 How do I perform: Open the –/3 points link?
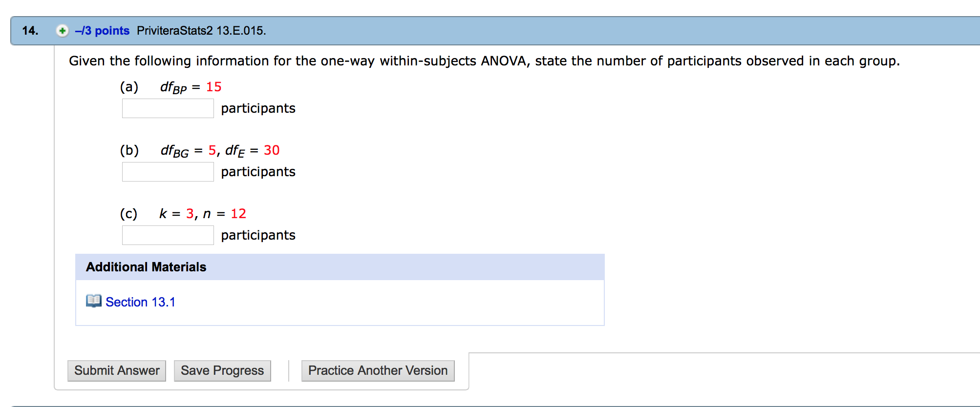102,31
